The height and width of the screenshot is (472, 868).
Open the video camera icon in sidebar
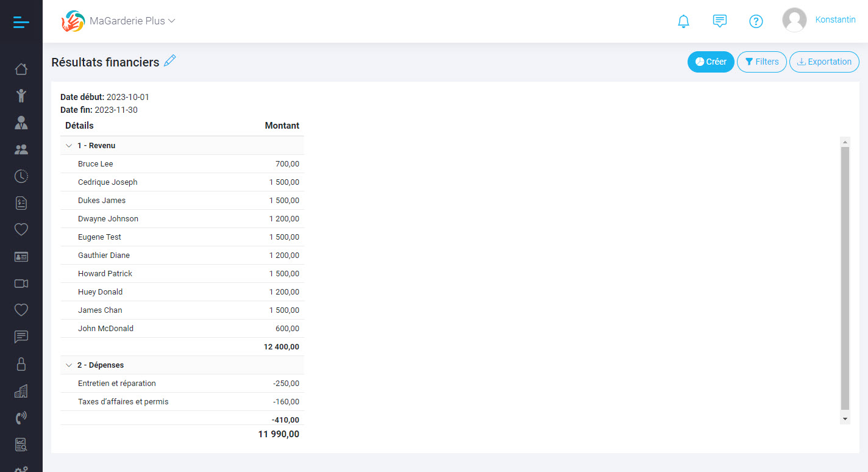pyautogui.click(x=21, y=283)
